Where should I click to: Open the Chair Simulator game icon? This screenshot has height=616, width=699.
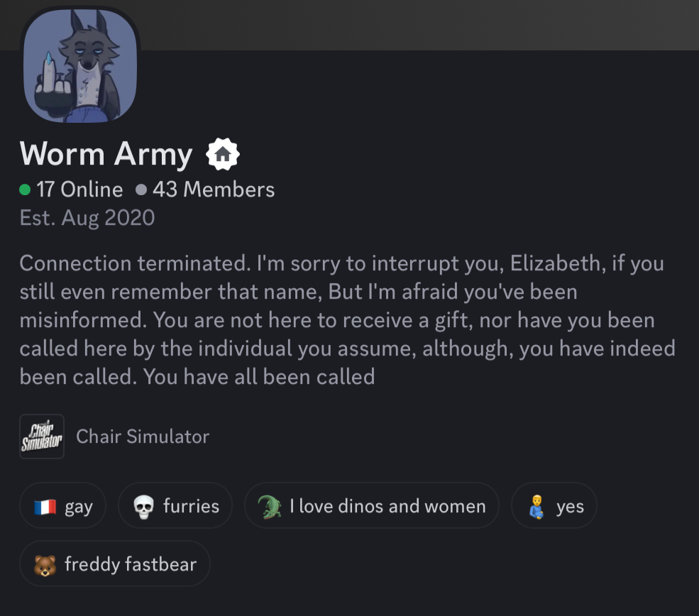(x=42, y=436)
